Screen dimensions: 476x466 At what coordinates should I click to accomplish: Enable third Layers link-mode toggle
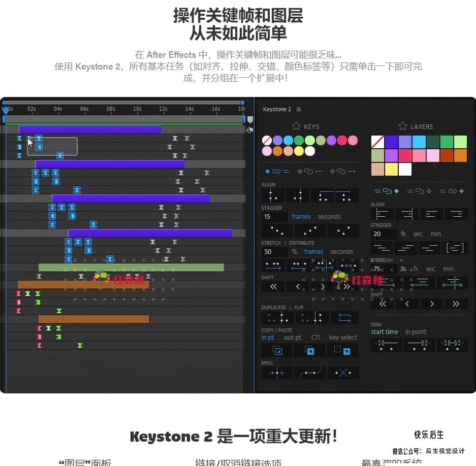point(452,191)
